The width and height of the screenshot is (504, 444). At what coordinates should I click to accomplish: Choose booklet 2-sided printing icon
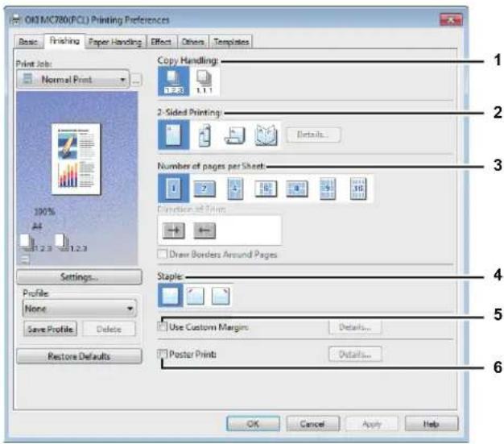coord(266,135)
